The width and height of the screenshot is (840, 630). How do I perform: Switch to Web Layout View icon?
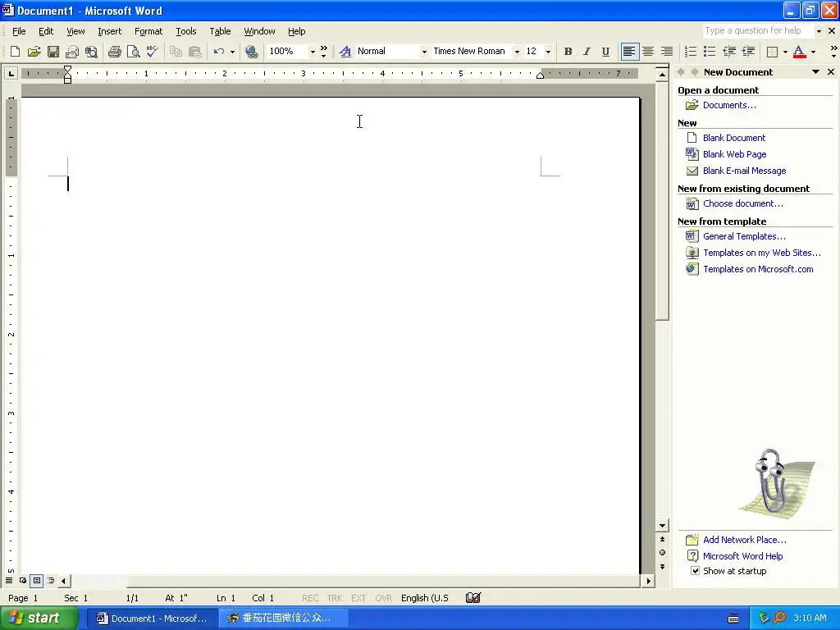click(22, 580)
